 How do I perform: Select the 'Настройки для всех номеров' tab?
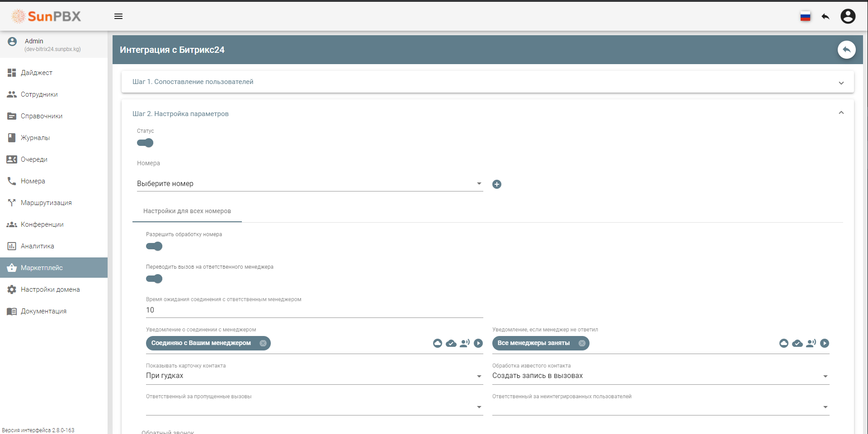coord(187,211)
